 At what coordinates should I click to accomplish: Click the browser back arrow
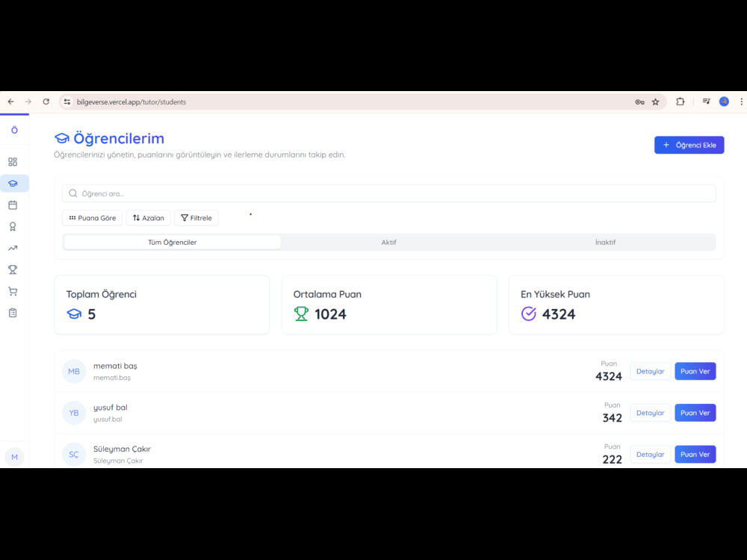[x=11, y=102]
